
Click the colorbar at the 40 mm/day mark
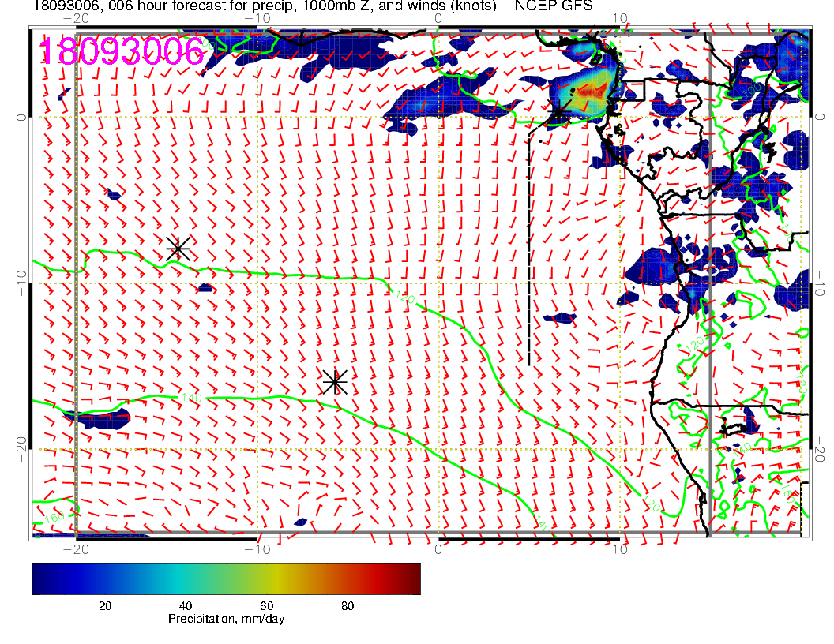click(186, 578)
